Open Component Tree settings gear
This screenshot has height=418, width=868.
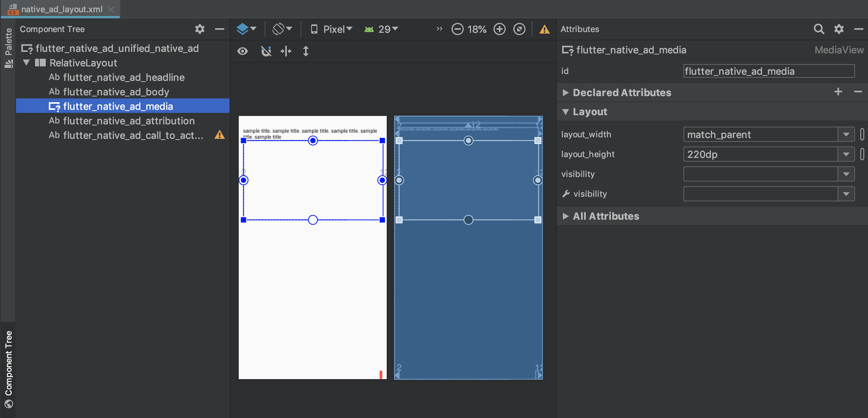(199, 29)
